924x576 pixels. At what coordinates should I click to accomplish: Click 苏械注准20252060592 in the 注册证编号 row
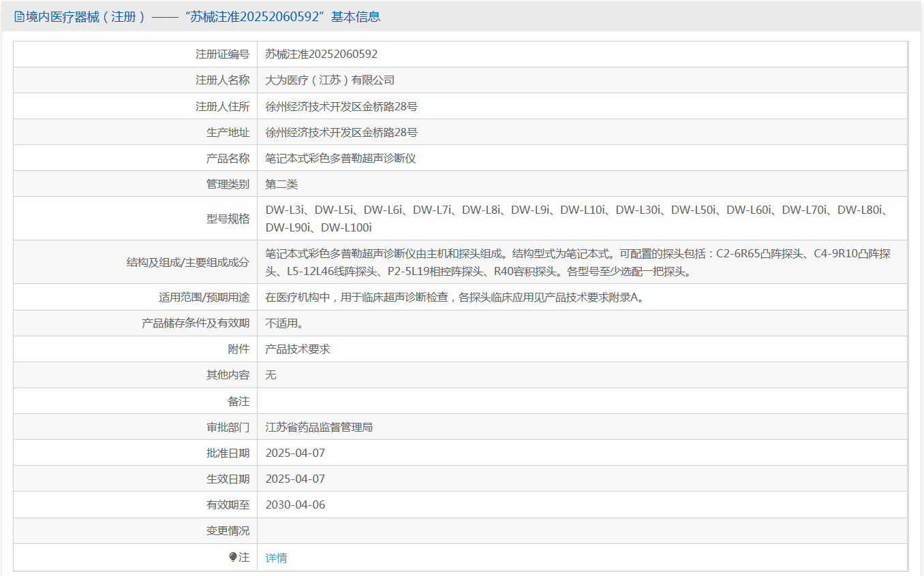(322, 54)
